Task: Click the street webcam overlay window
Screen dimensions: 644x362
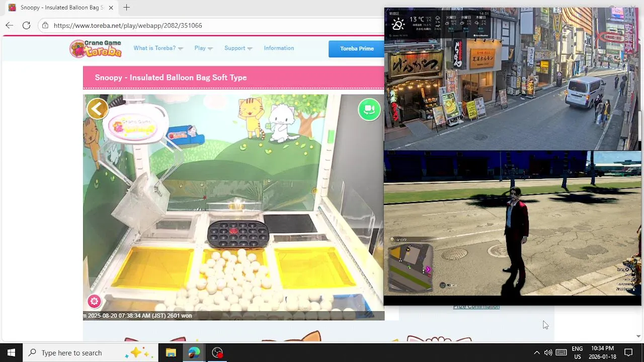Action: [x=512, y=79]
